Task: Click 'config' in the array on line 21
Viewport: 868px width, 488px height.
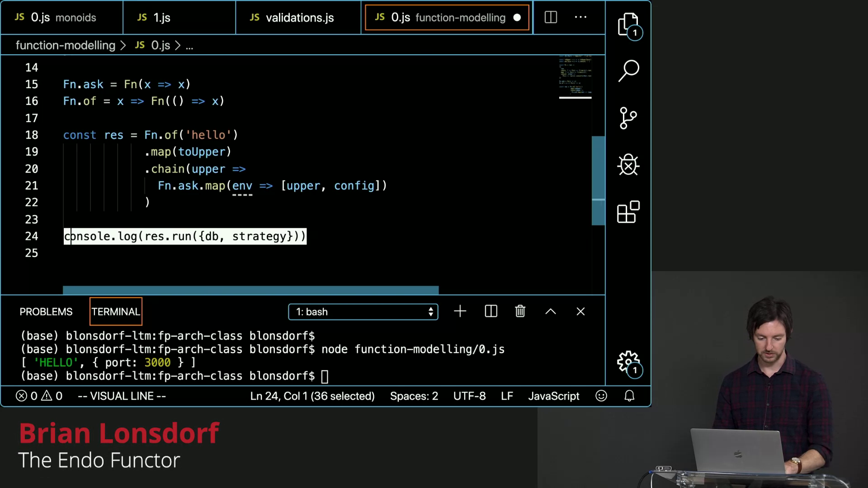Action: coord(354,186)
